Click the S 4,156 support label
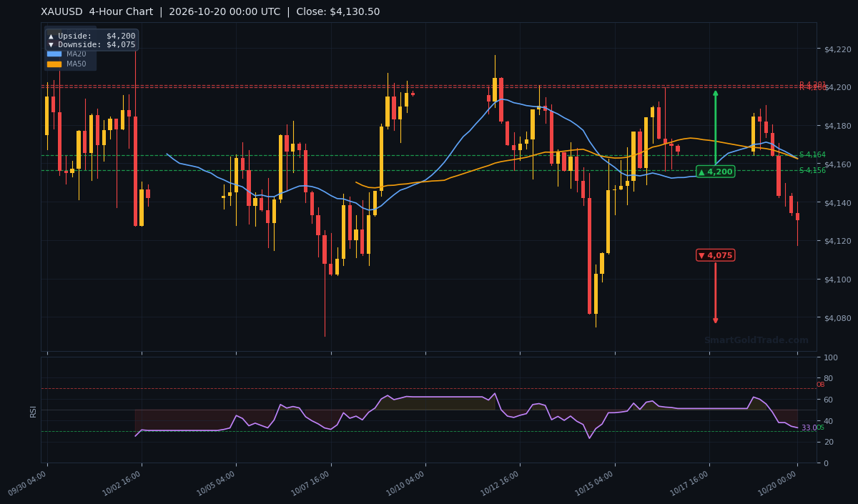 pos(812,170)
